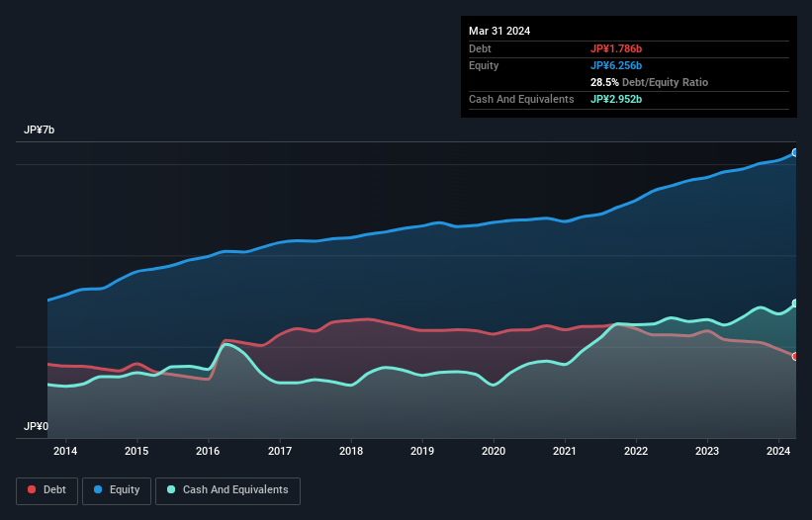
Task: Toggle the Debt legend item
Action: [48, 490]
